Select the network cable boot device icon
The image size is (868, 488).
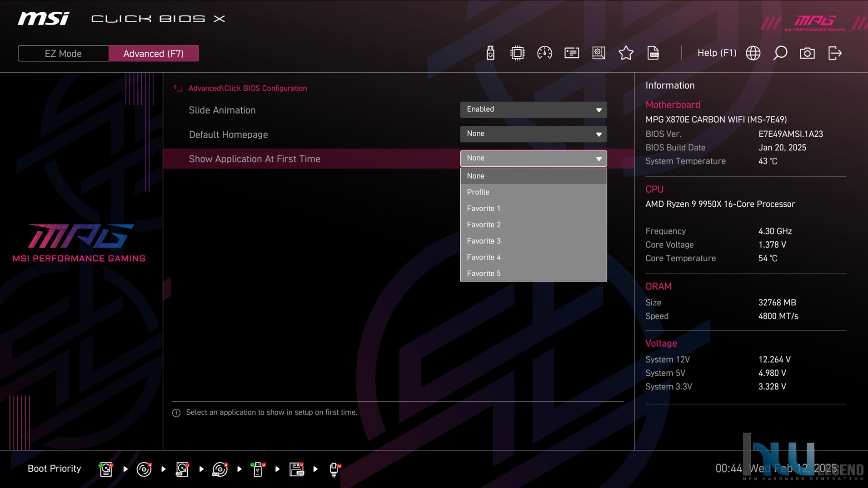(334, 469)
